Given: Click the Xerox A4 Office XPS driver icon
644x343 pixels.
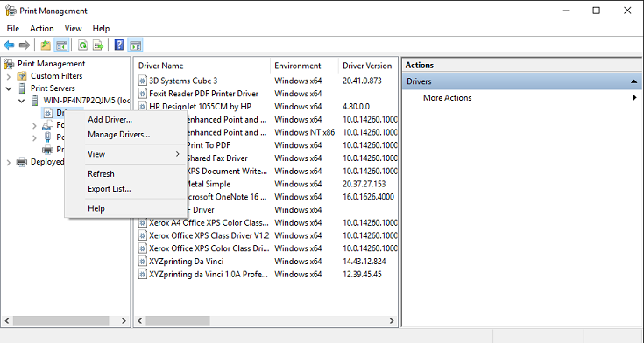Looking at the screenshot, I should [143, 223].
